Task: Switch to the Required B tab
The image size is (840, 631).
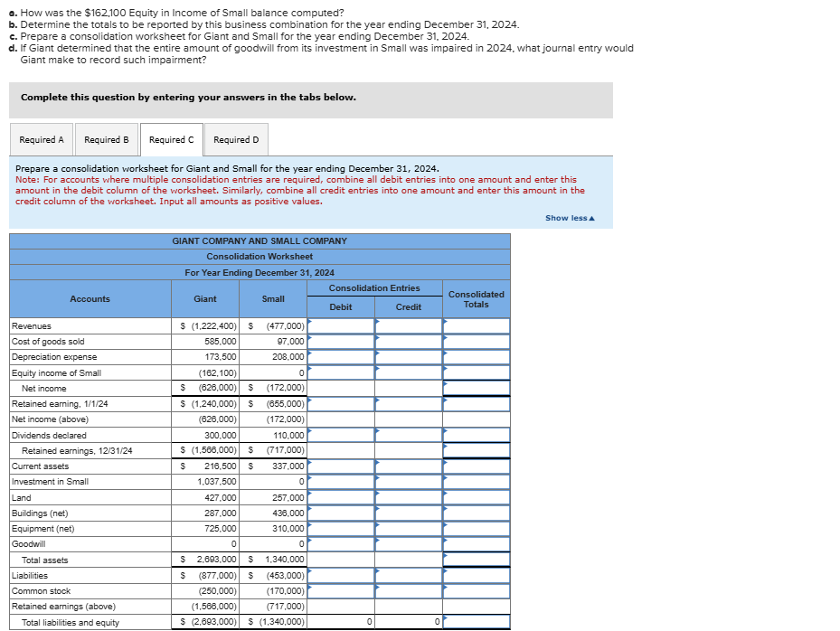Action: (x=107, y=139)
